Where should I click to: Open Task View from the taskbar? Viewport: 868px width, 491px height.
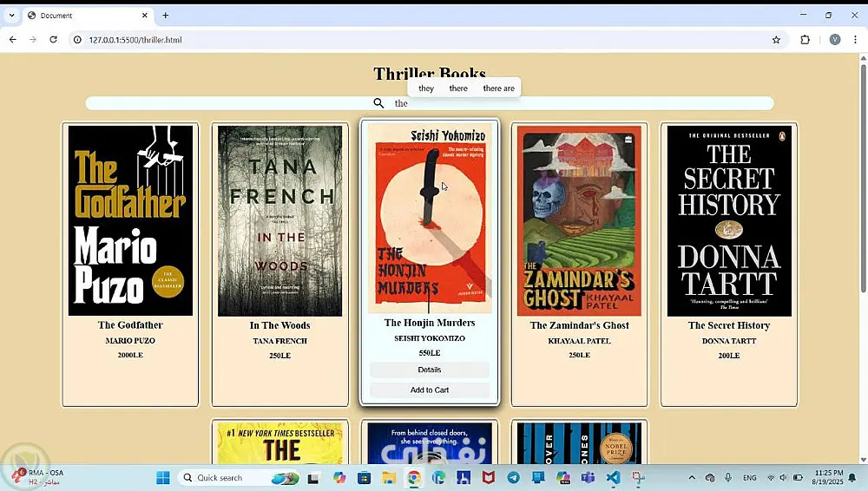pos(313,477)
